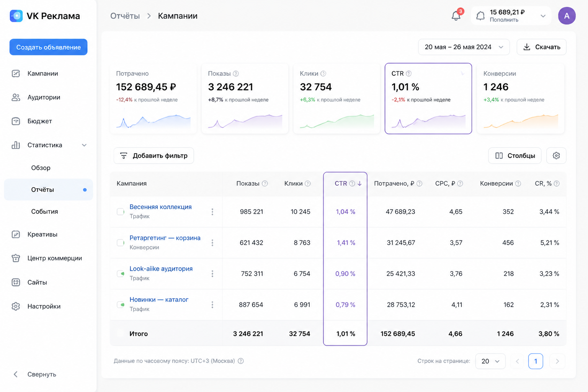588x392 pixels.
Task: Click help icon next to Показы card
Action: tap(236, 73)
